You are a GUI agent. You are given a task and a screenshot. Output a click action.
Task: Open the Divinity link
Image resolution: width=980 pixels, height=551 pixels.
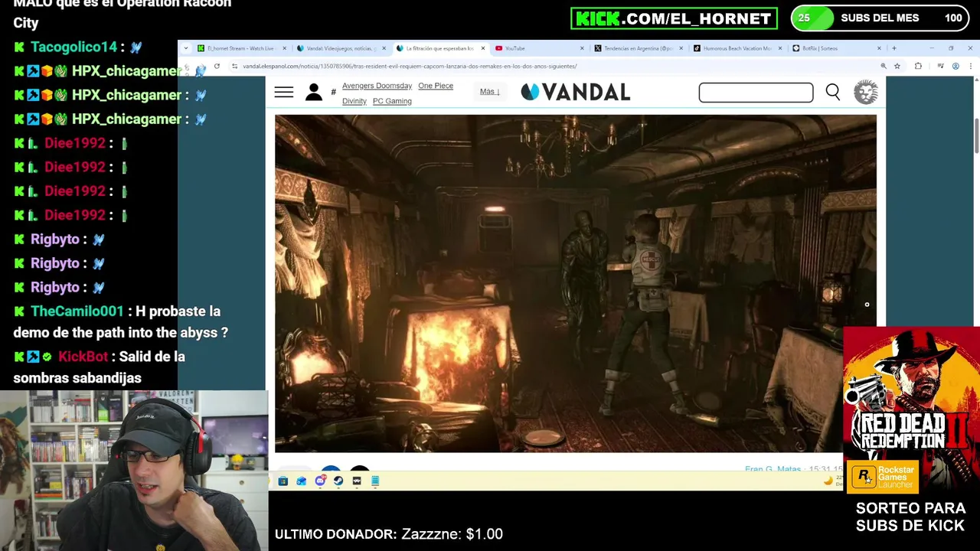354,101
